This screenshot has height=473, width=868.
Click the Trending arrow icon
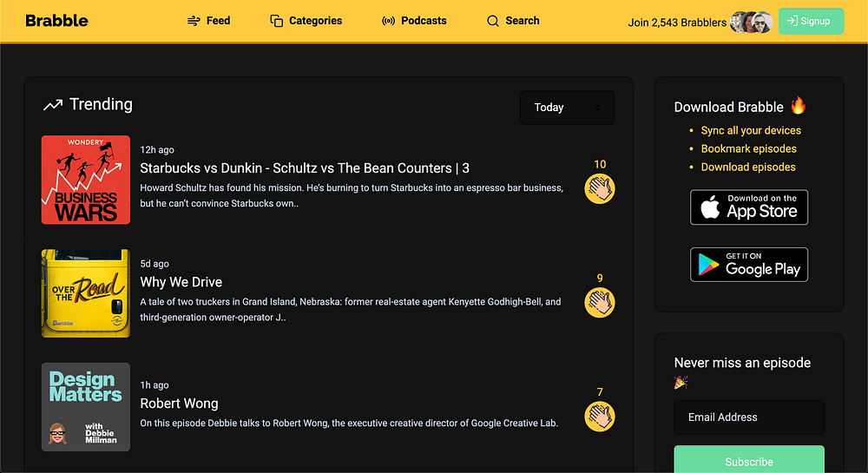pyautogui.click(x=53, y=104)
